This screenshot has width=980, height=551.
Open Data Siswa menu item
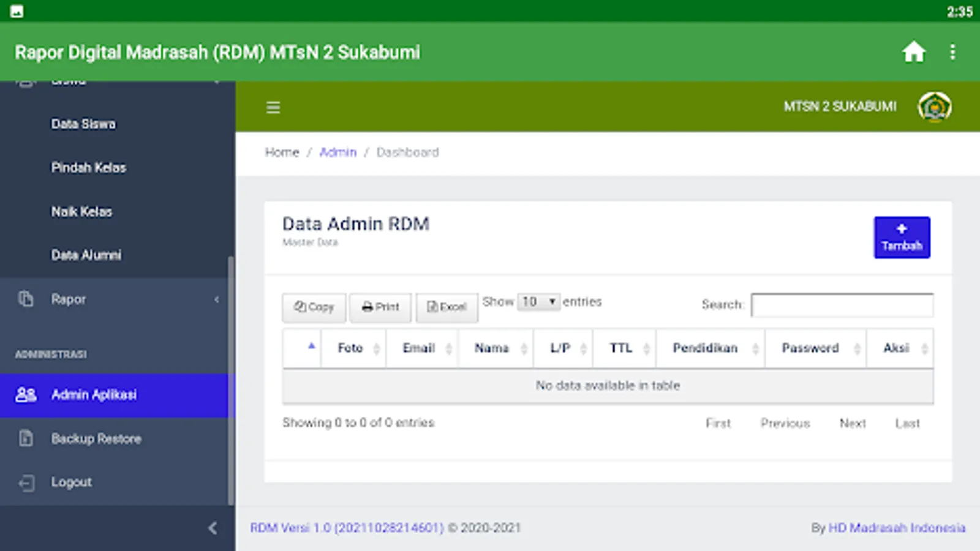click(x=83, y=124)
